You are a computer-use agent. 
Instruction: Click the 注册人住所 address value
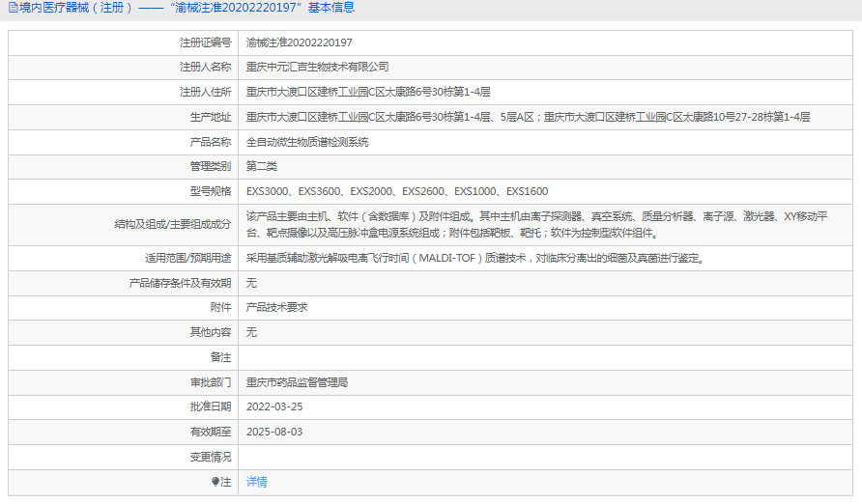pos(368,93)
